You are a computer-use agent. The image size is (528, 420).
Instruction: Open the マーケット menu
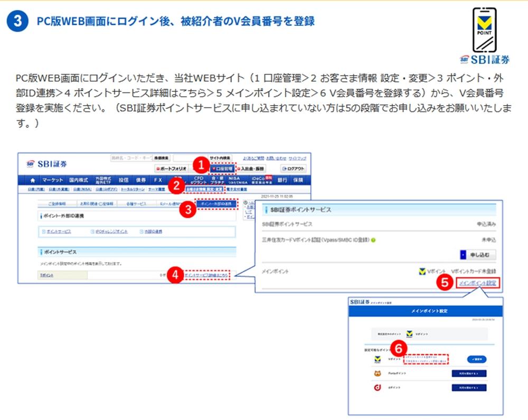click(52, 180)
